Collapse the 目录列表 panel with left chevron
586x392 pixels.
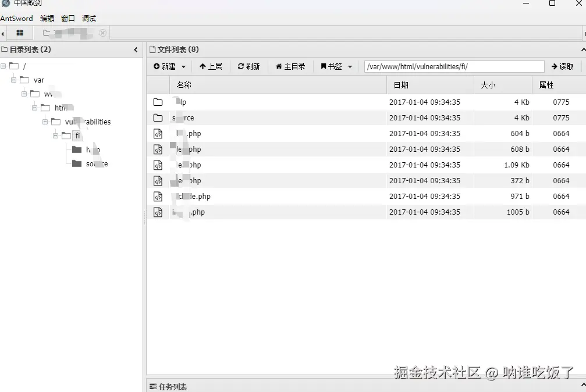(x=136, y=49)
